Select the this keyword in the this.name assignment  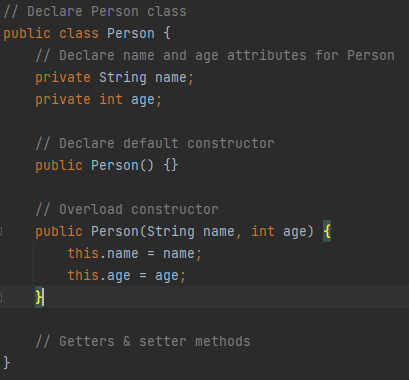coord(83,253)
